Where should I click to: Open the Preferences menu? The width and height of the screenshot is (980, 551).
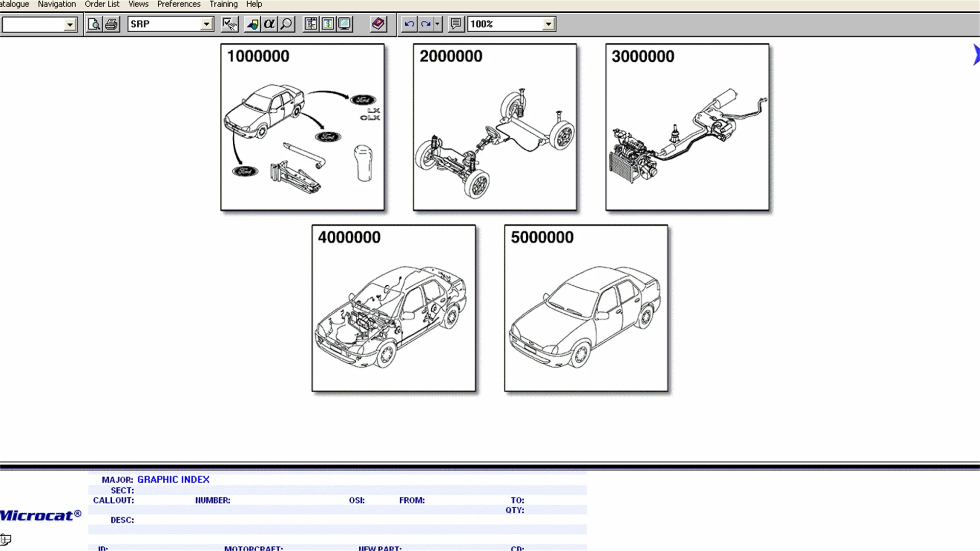179,4
